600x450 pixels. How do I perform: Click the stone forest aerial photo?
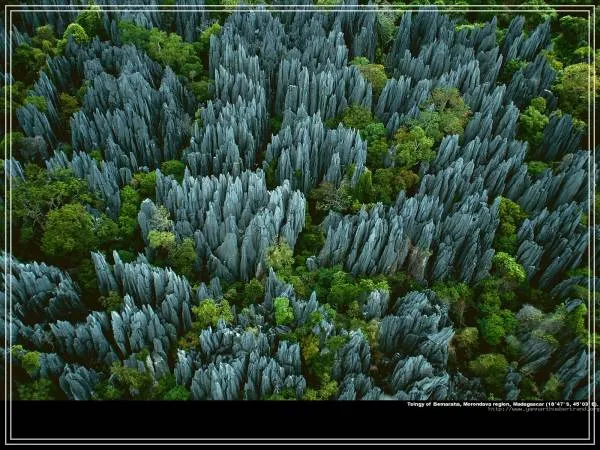[x=300, y=200]
